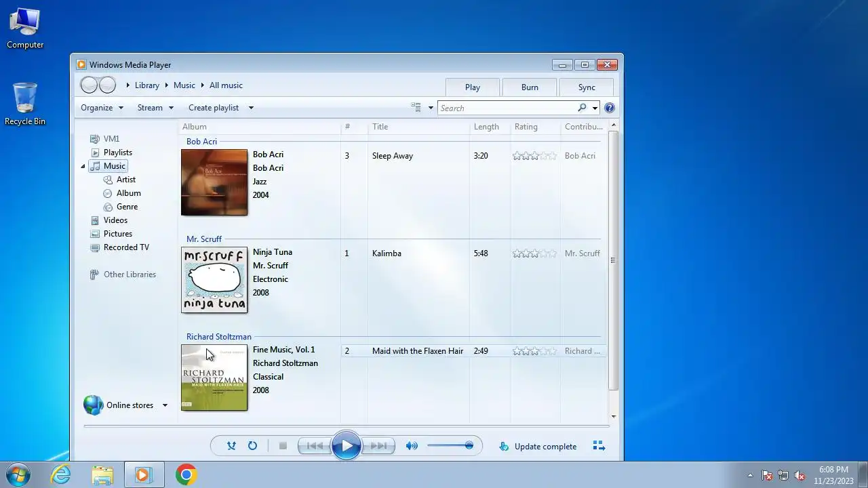Open Windows Media Player help

[609, 108]
